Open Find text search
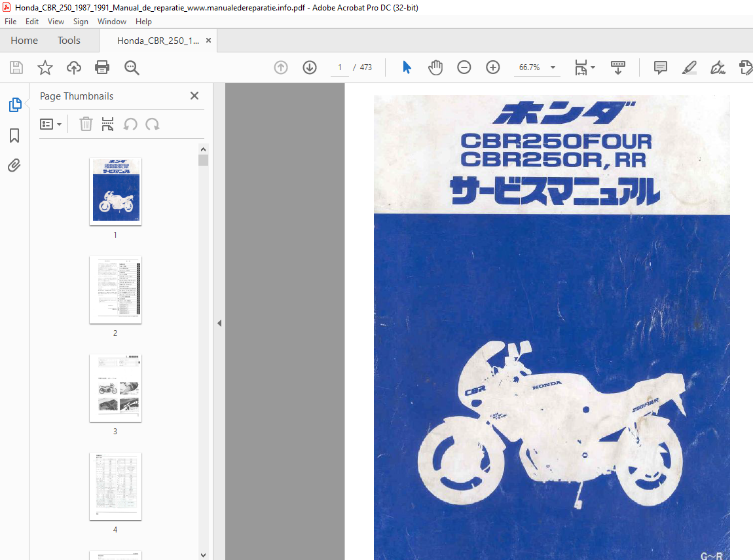 pos(132,67)
